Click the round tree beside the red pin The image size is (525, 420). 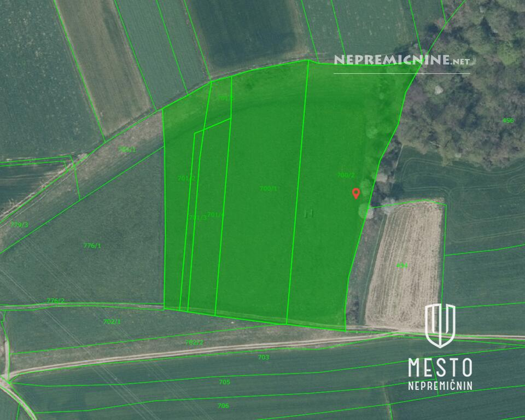(365, 211)
